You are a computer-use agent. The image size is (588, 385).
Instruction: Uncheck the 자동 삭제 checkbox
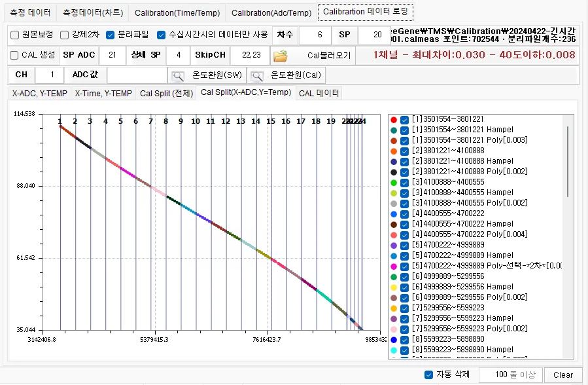coord(428,375)
